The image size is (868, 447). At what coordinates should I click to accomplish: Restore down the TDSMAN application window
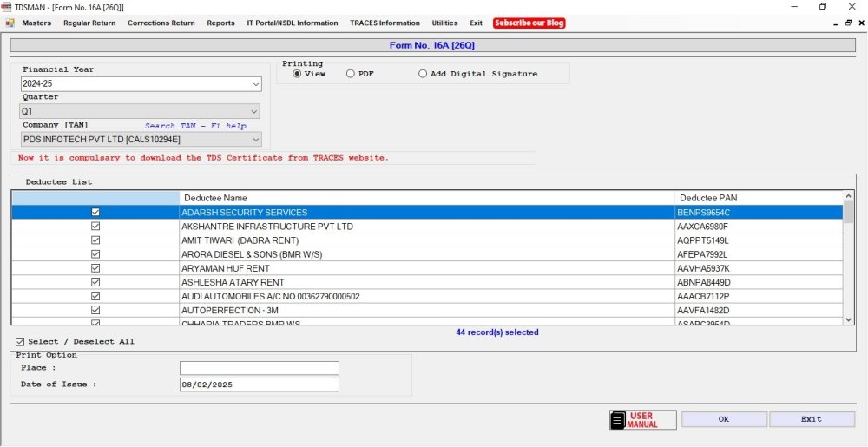pyautogui.click(x=823, y=7)
